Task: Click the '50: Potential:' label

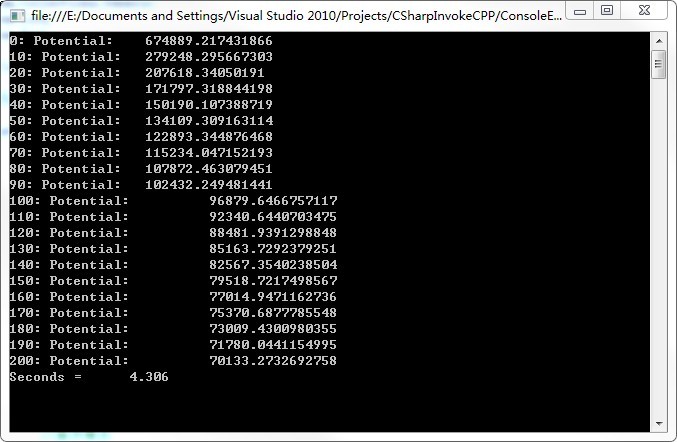Action: point(65,120)
